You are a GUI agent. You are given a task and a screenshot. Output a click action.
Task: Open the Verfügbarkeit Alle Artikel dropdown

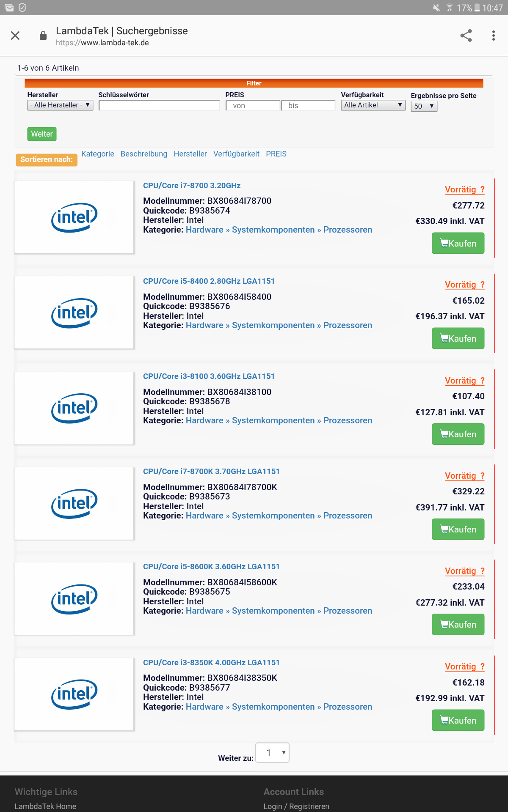tap(373, 105)
